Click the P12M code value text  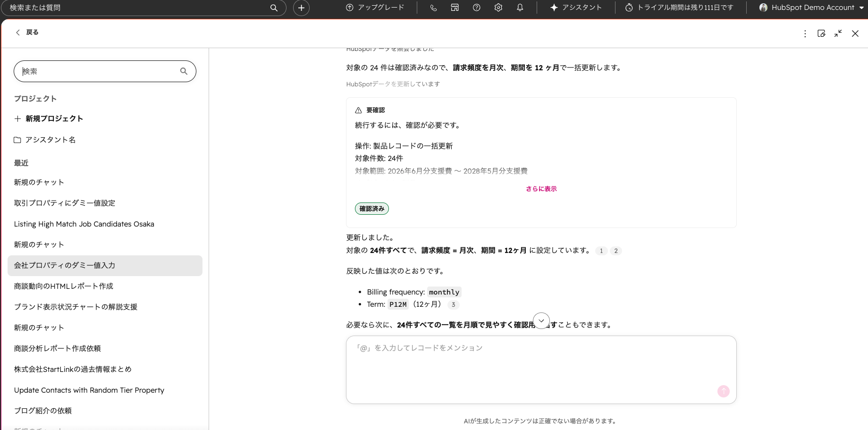(x=398, y=304)
